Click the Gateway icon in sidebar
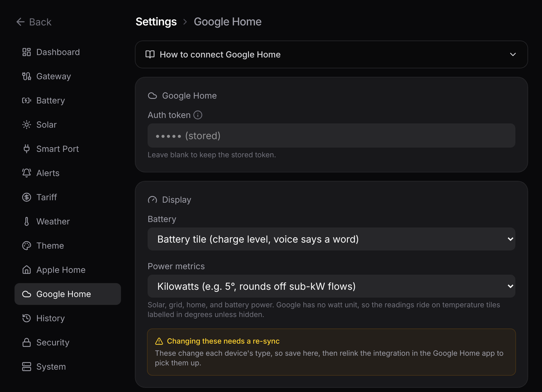 [27, 76]
